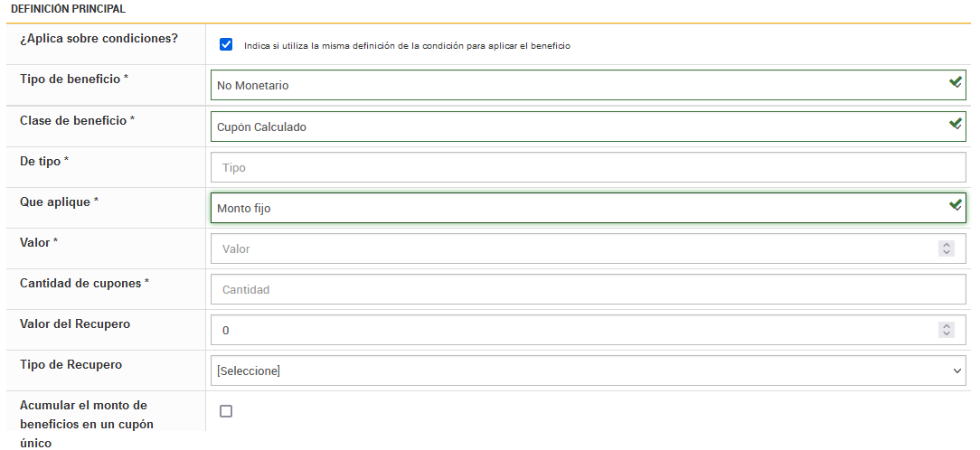Click the De tipo input field

pyautogui.click(x=588, y=167)
